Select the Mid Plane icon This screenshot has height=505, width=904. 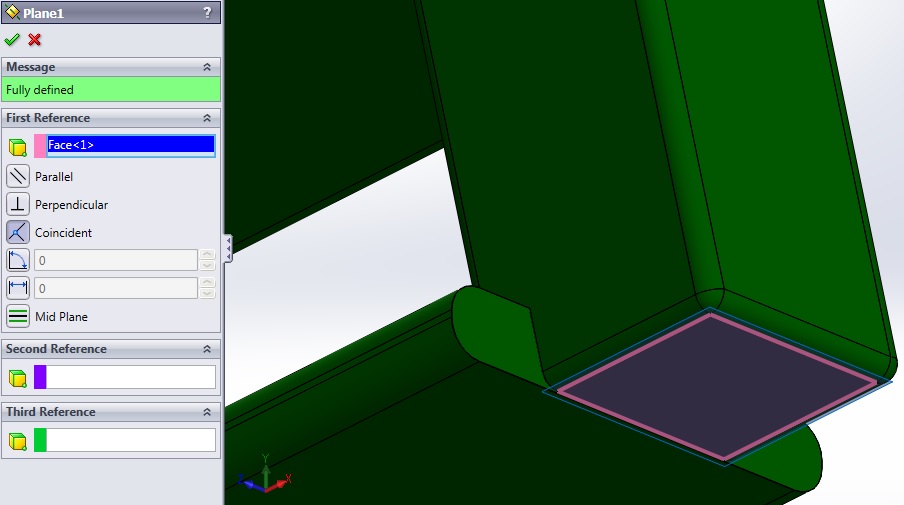click(x=18, y=317)
